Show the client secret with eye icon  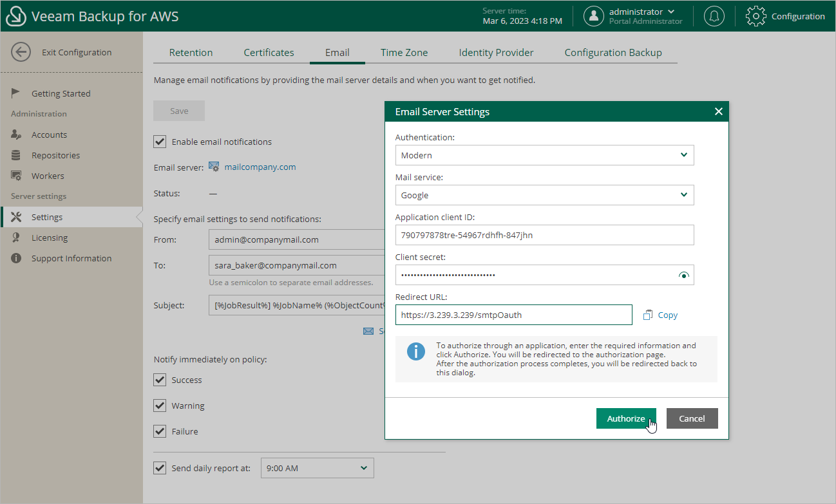[684, 275]
